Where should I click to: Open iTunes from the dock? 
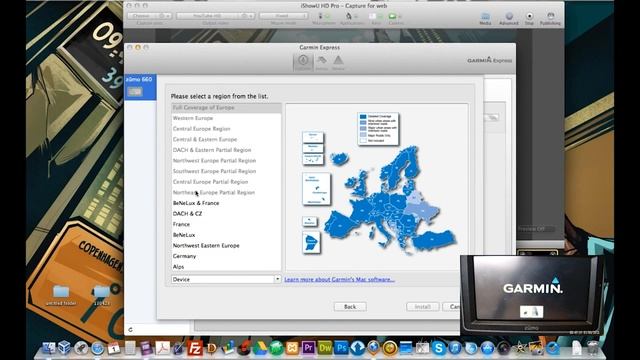(x=455, y=348)
